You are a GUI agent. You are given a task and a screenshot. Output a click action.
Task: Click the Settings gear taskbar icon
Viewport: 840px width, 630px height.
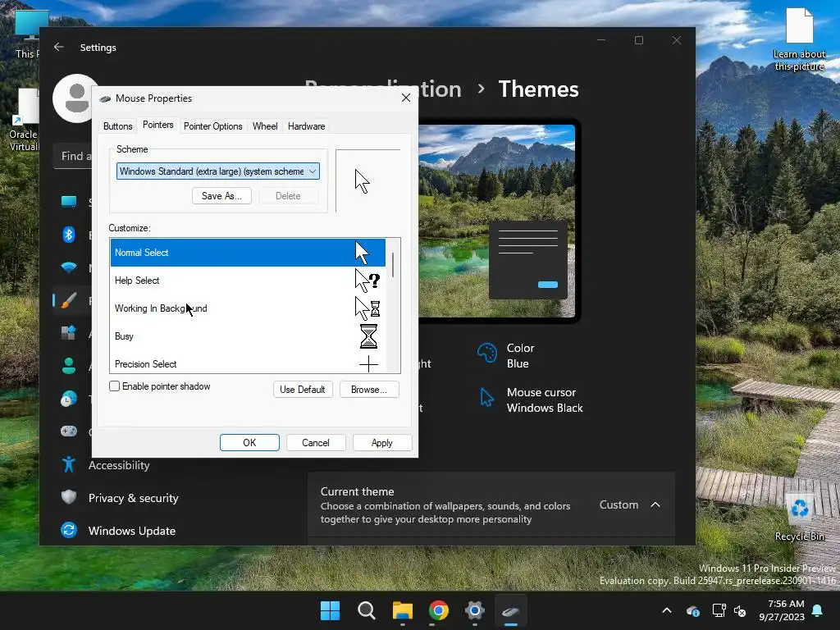click(x=475, y=610)
